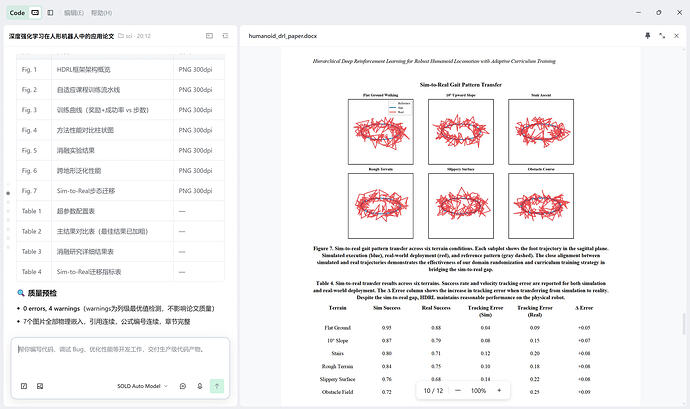Click the humanoid_drl_paper.docx file title
Viewport: 690px width, 409px height.
(283, 36)
